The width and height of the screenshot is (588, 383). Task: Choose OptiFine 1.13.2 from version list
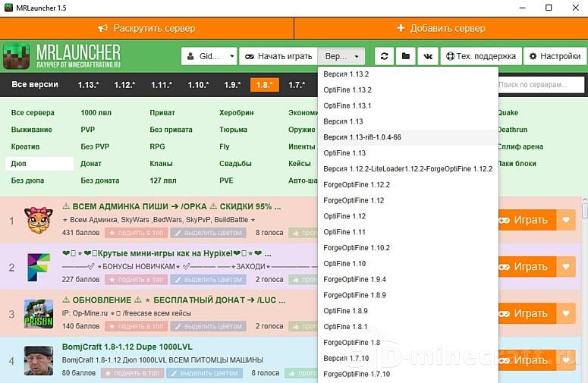pyautogui.click(x=408, y=90)
